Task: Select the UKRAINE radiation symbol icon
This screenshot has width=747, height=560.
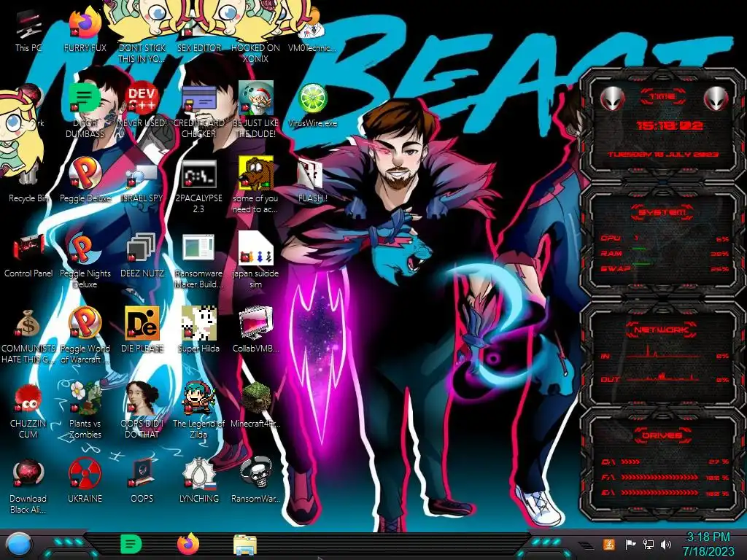Action: [85, 480]
